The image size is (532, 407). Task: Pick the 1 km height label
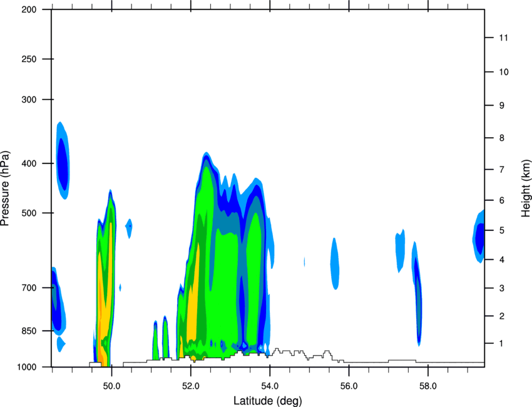pos(502,344)
